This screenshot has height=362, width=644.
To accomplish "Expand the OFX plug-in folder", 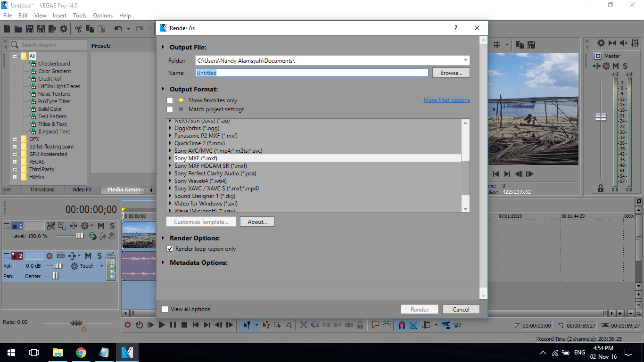I will [15, 139].
